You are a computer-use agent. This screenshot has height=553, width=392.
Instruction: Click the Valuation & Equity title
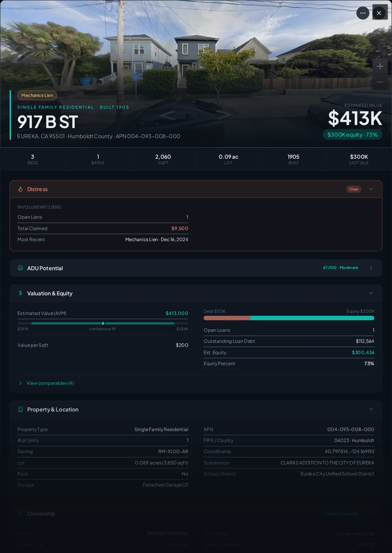50,293
